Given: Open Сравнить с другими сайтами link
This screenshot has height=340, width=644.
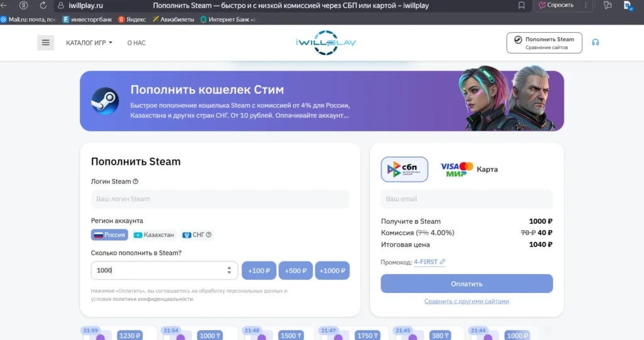Looking at the screenshot, I should (467, 302).
